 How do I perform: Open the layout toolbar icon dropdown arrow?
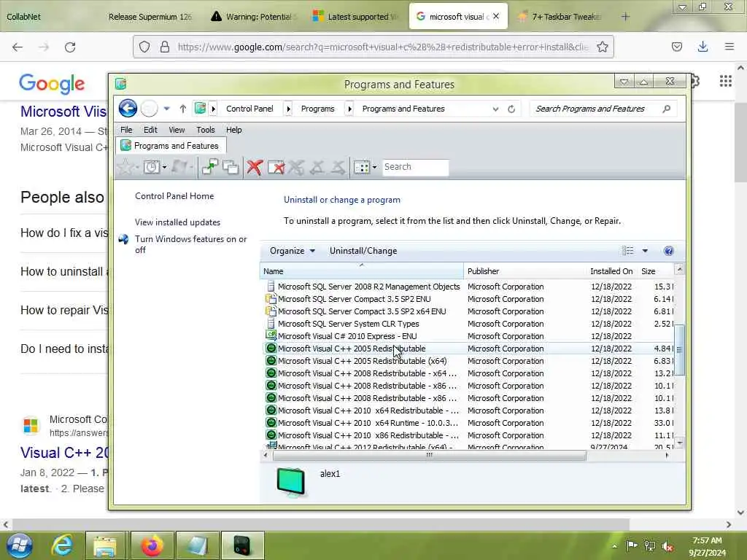click(374, 167)
